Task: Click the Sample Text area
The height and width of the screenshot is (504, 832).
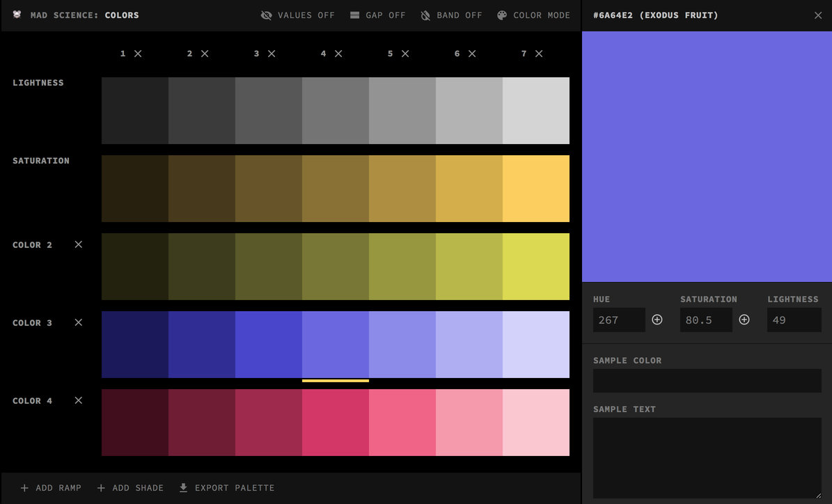Action: pos(707,456)
